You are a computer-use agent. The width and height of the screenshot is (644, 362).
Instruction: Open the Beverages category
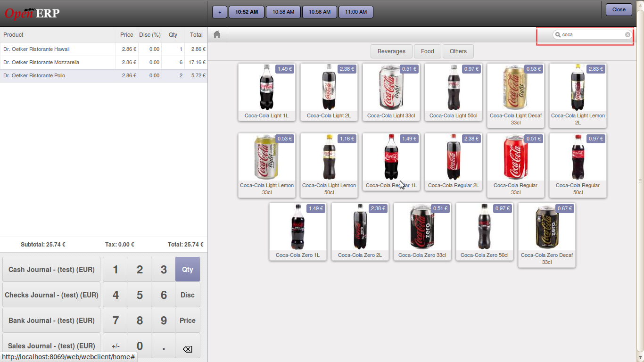(x=391, y=51)
